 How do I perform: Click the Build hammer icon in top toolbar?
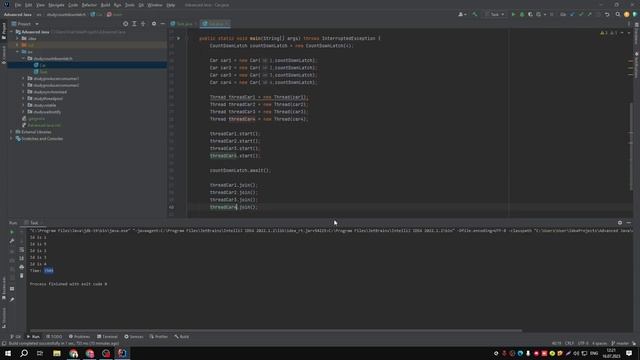[x=474, y=14]
